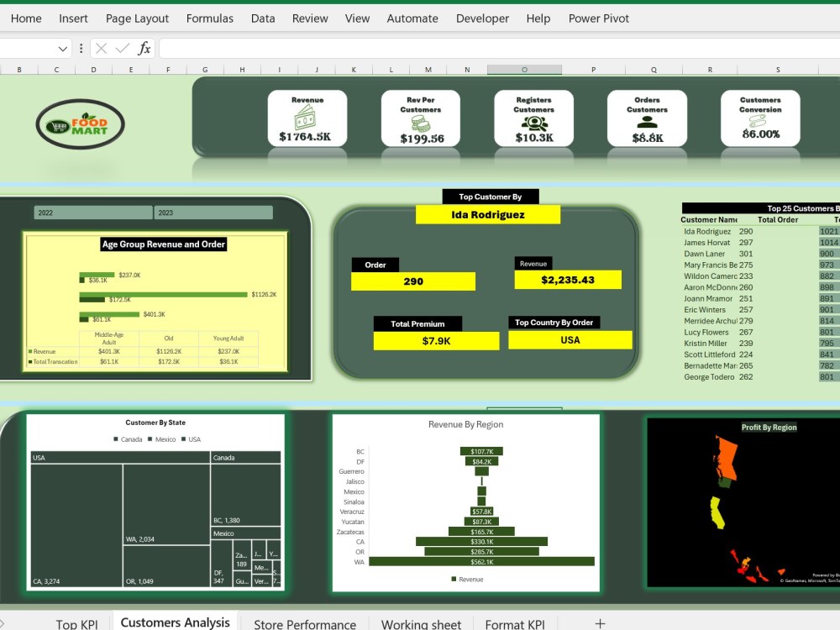The height and width of the screenshot is (630, 840).
Task: Select the Developer ribbon tab
Action: pos(482,18)
